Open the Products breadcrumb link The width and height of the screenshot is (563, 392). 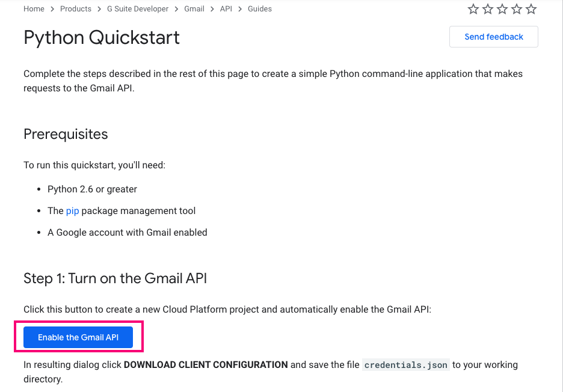point(76,9)
